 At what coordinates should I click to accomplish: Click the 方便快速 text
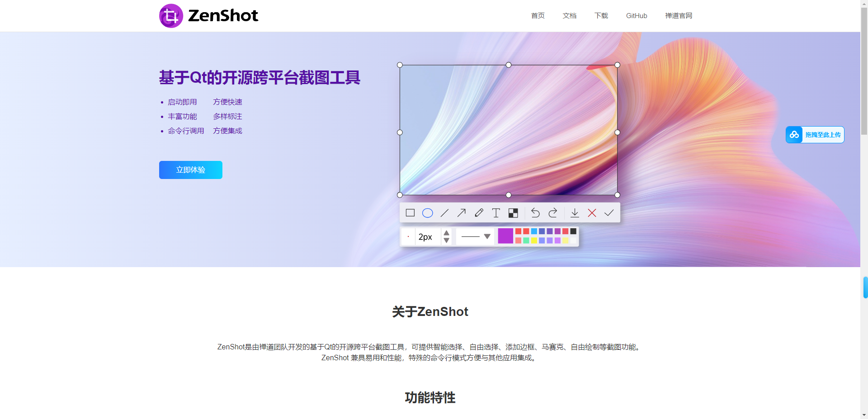(x=227, y=102)
